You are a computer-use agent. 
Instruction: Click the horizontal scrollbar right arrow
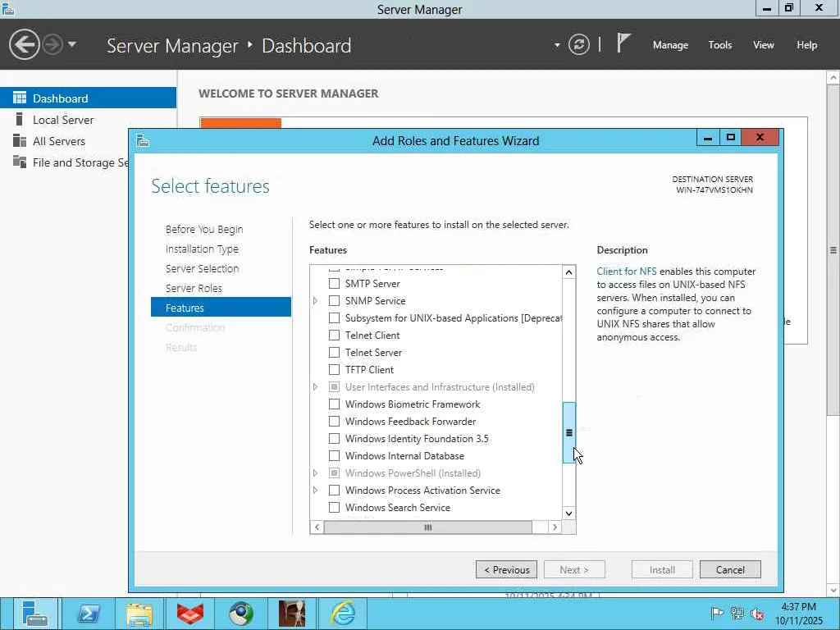(555, 527)
